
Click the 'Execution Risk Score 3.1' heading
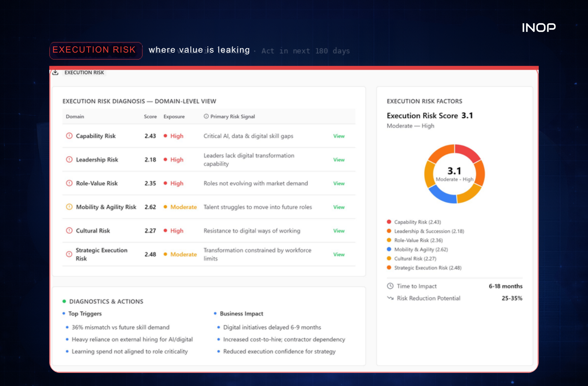coord(430,116)
